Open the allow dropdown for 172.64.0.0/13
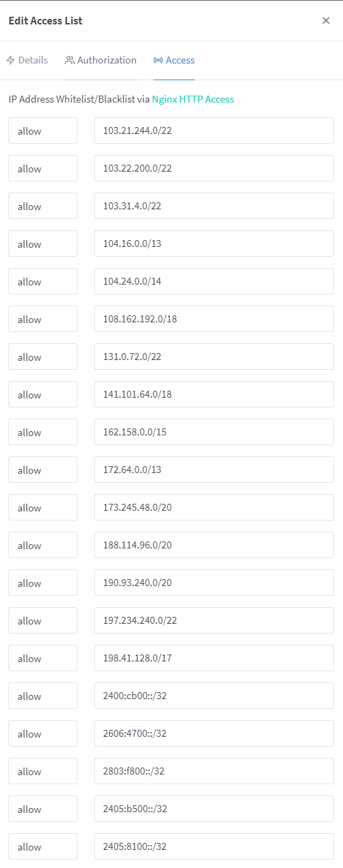The image size is (343, 868). [43, 470]
